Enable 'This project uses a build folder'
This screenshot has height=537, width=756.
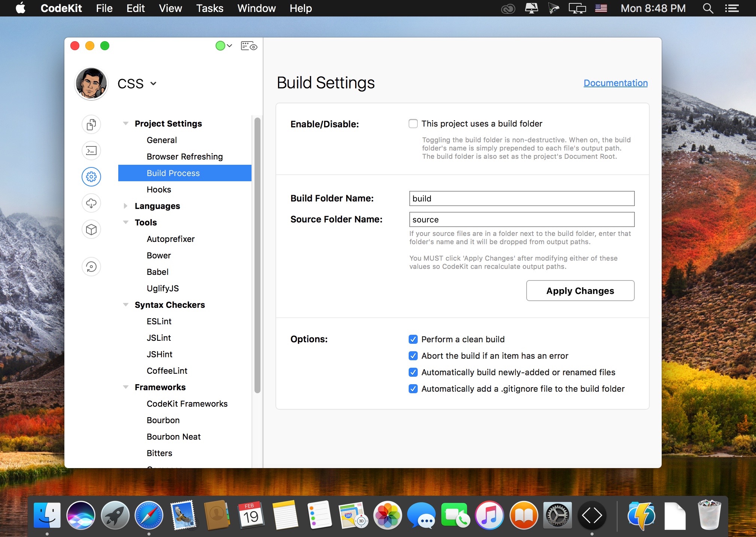[x=413, y=124]
